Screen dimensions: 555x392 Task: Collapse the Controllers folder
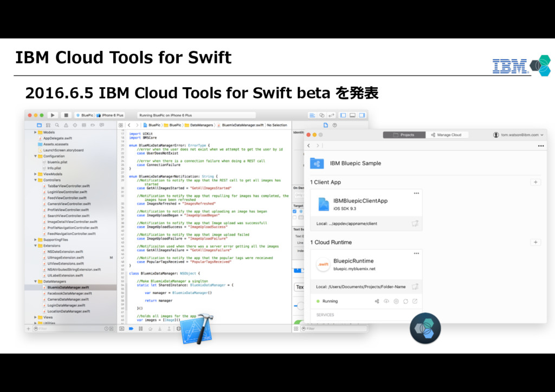[x=35, y=180]
